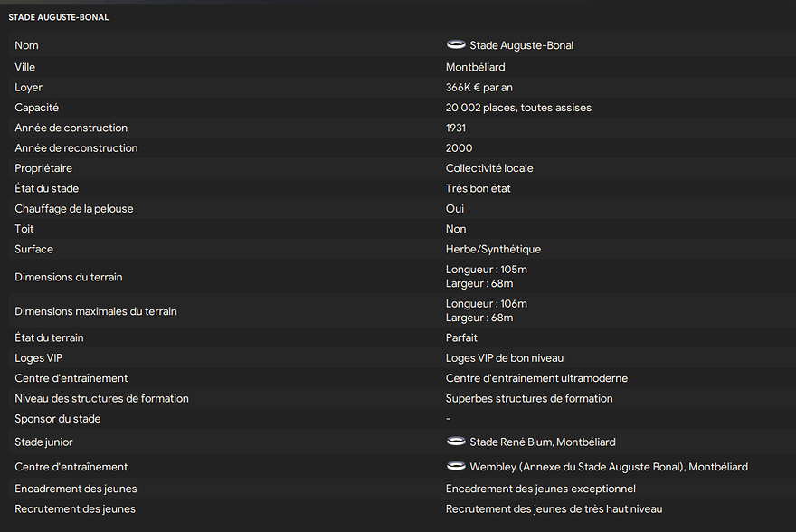Click the stadium icon next to Wembley annexe
This screenshot has height=532, width=796.
[456, 467]
